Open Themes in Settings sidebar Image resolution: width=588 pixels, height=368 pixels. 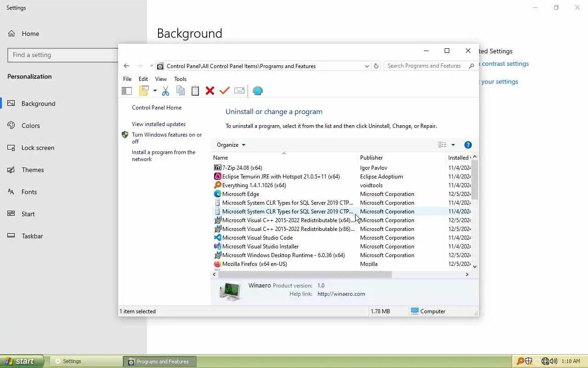33,170
